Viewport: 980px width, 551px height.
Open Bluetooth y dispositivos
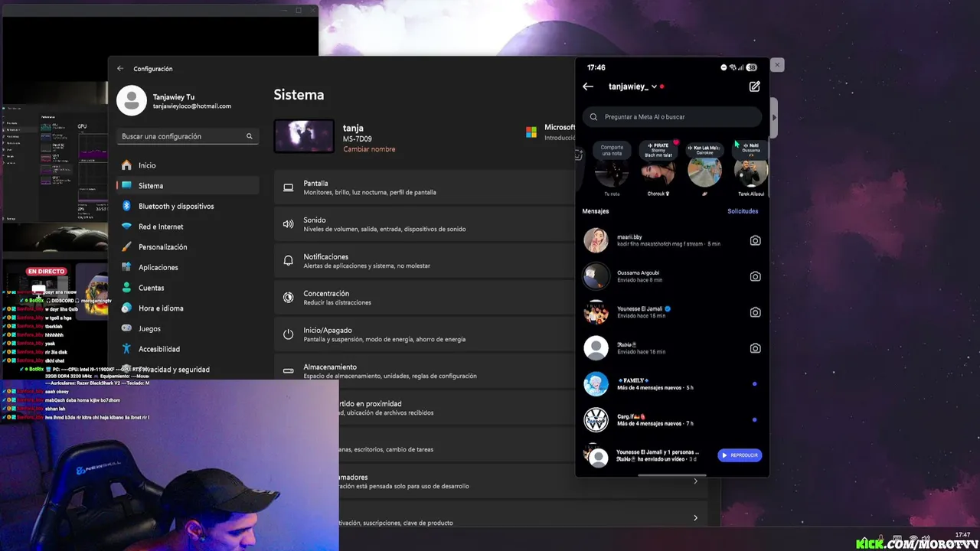click(188, 206)
